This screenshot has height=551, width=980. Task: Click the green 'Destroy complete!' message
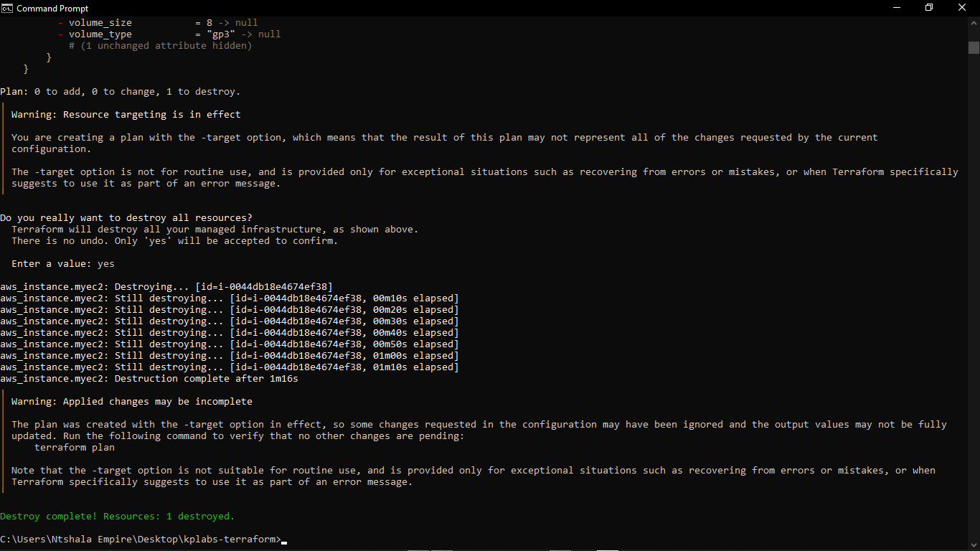pos(118,517)
